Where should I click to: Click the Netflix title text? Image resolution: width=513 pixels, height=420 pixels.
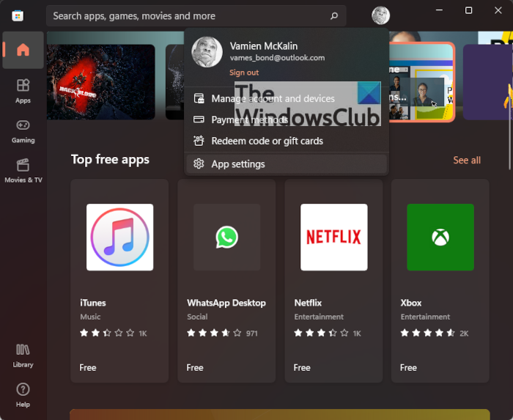pyautogui.click(x=308, y=303)
